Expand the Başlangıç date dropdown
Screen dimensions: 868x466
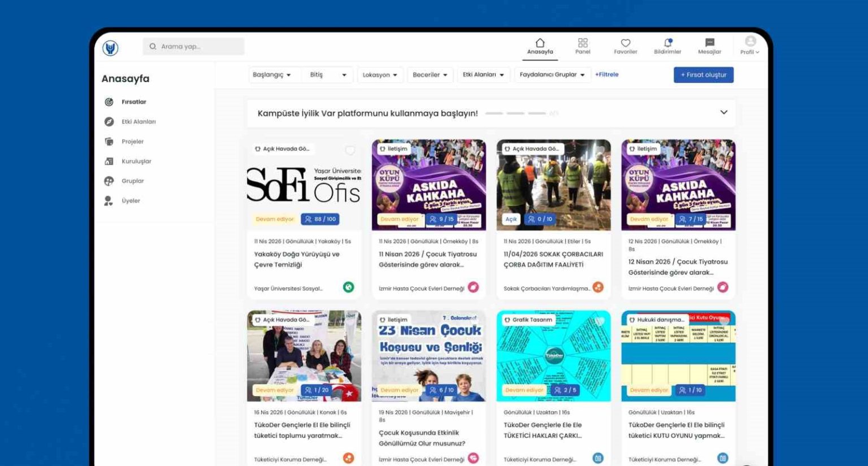point(272,75)
